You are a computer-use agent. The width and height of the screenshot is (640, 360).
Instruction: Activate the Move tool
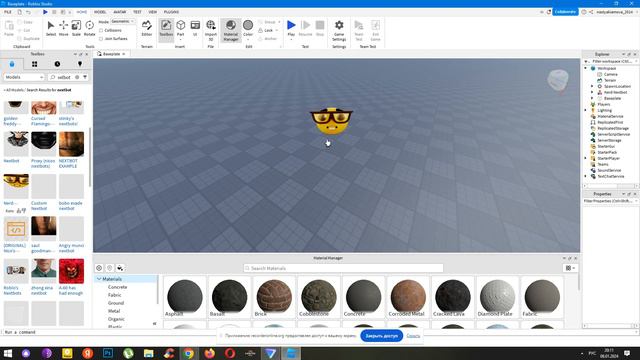pyautogui.click(x=64, y=26)
